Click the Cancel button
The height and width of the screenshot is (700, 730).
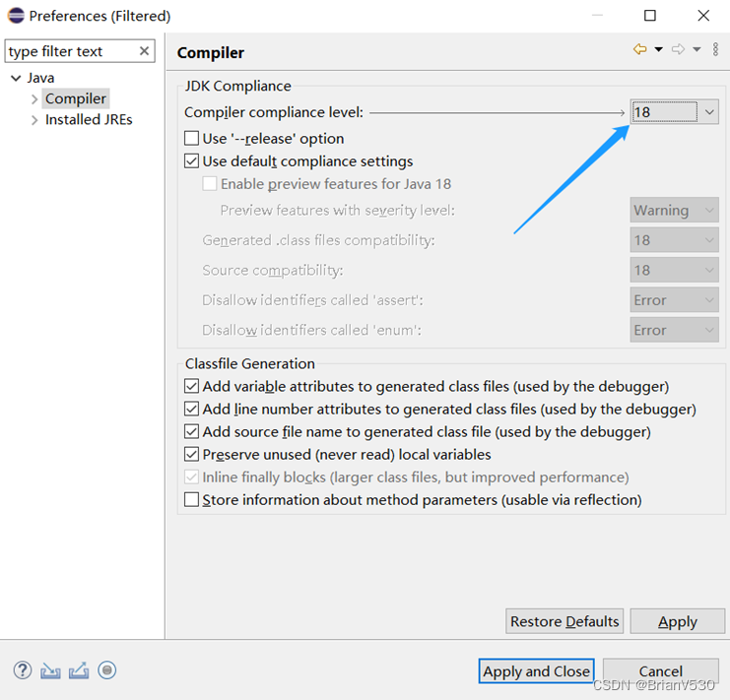click(661, 670)
